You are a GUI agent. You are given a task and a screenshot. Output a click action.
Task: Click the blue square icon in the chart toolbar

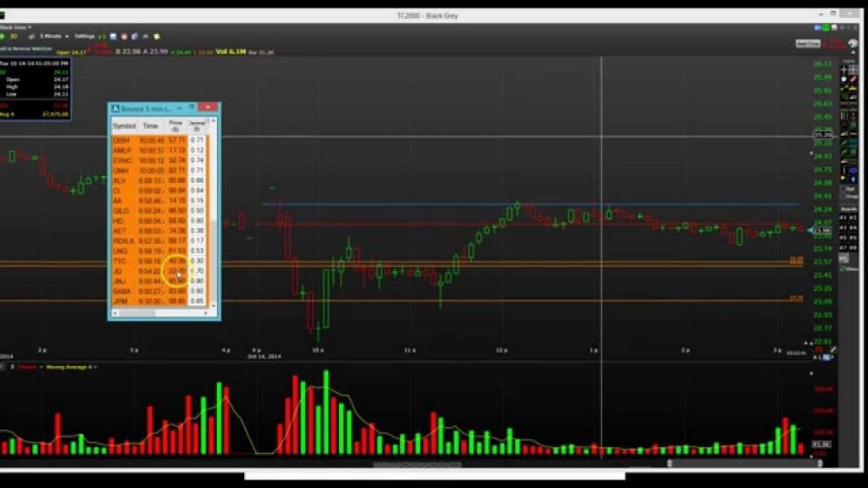(113, 36)
